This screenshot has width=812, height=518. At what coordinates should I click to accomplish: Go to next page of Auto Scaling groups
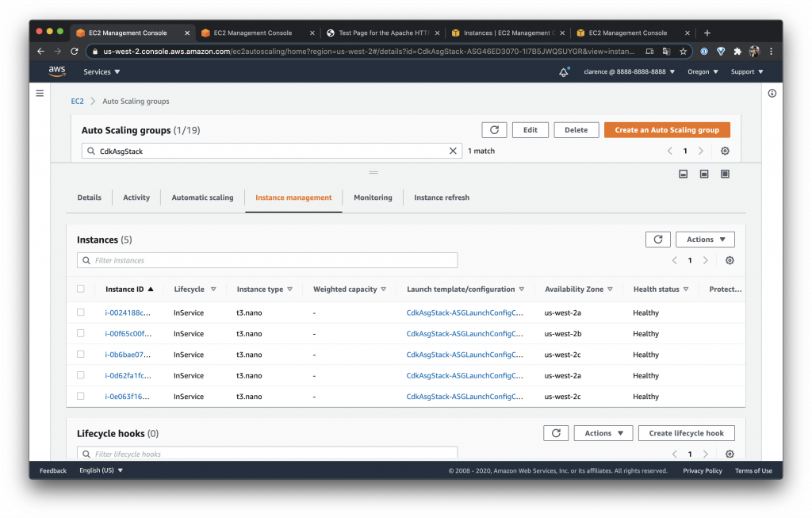701,151
